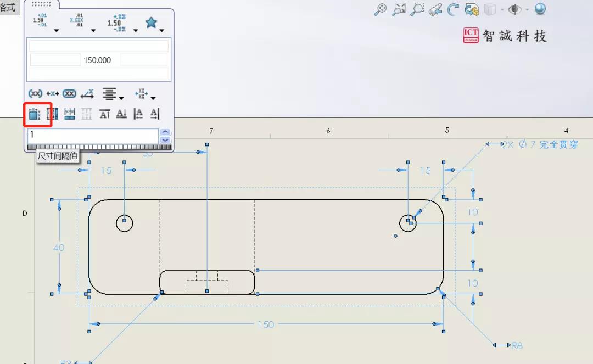Click the dimension palette dotted grip tab
Screen dimensions: 593x364
41,4
